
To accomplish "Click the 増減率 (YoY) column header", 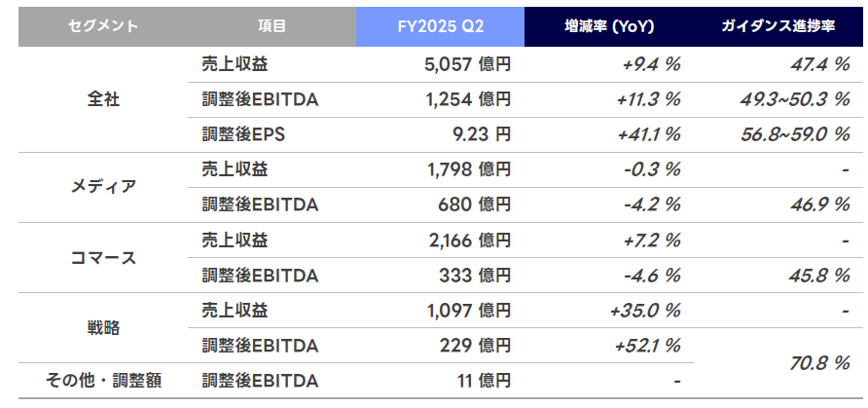I will [x=608, y=26].
